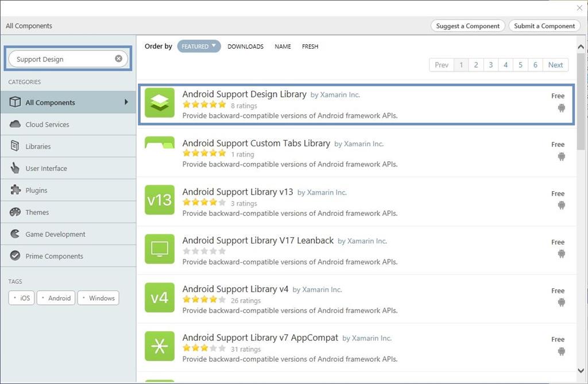Open the green v13 library icon
The height and width of the screenshot is (384, 588).
pyautogui.click(x=160, y=200)
